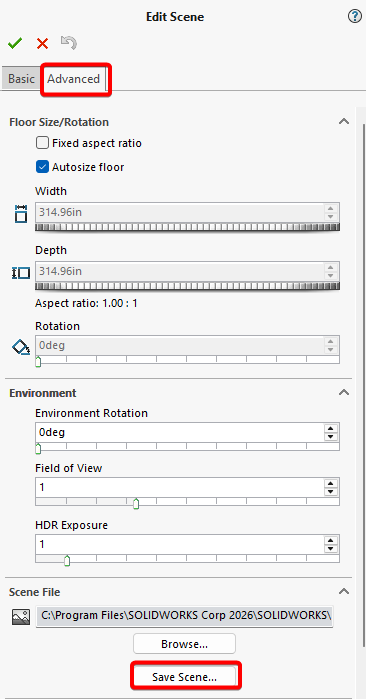Cancel edits with the red X icon
366x699 pixels.
click(42, 43)
